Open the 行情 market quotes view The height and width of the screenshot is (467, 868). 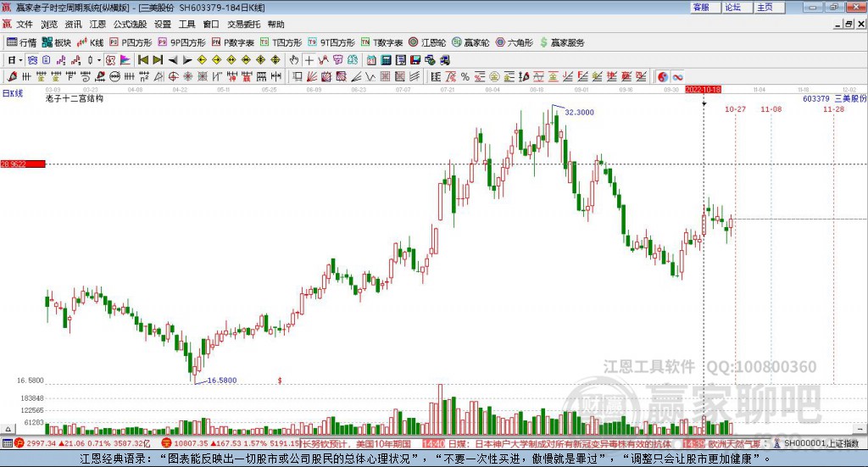coord(21,42)
